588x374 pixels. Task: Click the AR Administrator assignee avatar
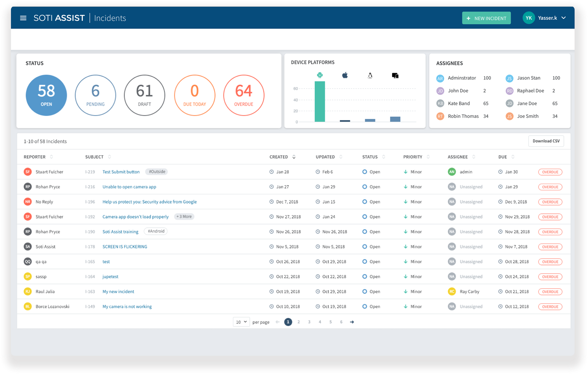440,78
